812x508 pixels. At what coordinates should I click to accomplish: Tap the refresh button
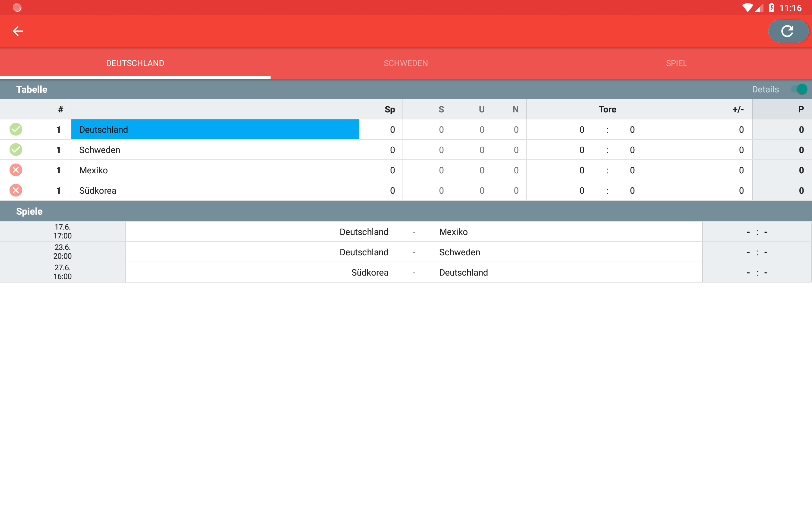click(788, 31)
